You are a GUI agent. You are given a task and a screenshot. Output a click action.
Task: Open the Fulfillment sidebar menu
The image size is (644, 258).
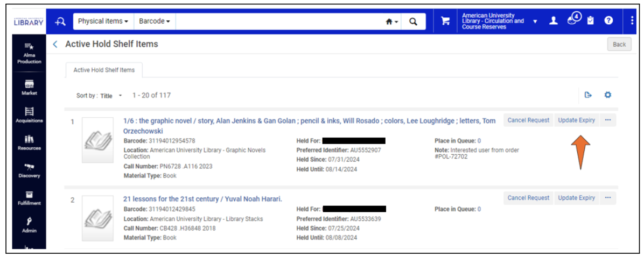pos(29,198)
